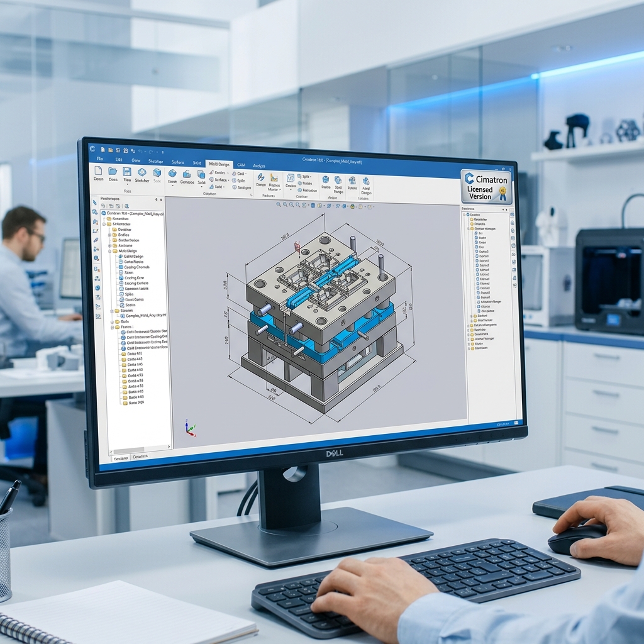Select the last yellow folder item in the tree
Viewport: 644px width, 644px height.
click(x=133, y=403)
